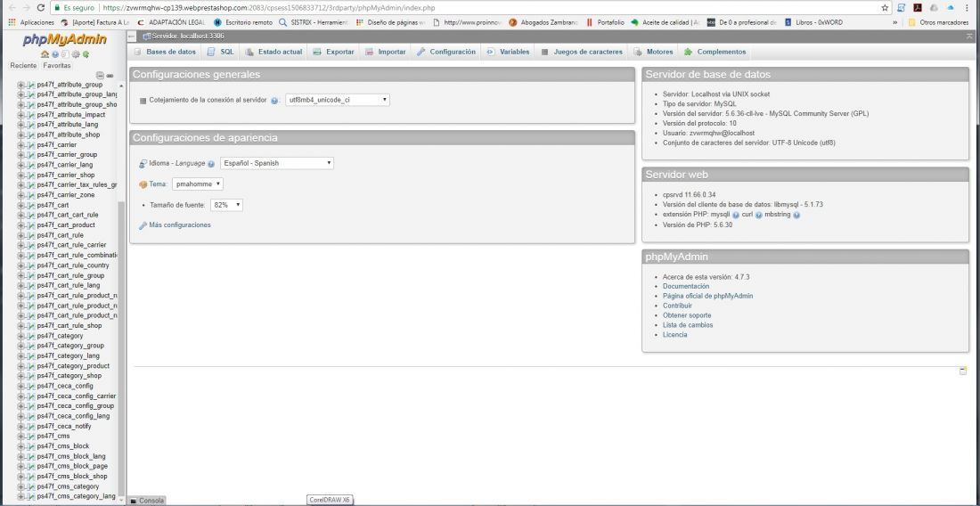The width and height of the screenshot is (980, 506).
Task: Show more bookmarks with the double chevron
Action: click(895, 22)
